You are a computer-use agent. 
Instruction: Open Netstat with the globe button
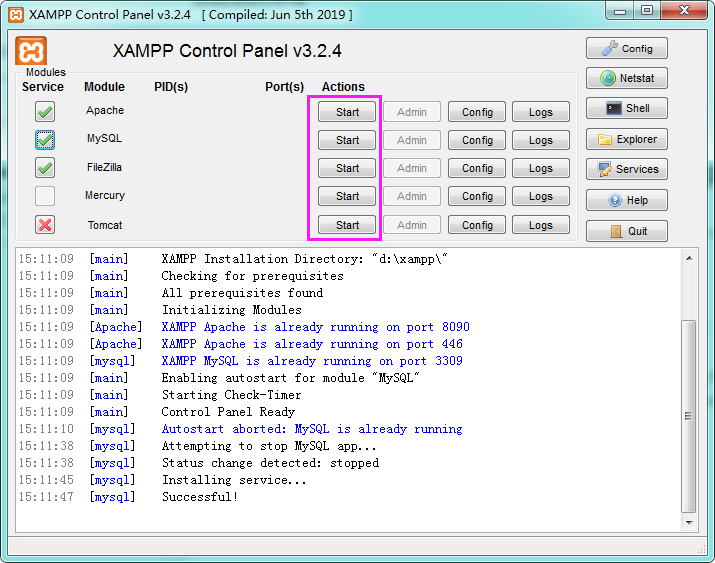627,78
